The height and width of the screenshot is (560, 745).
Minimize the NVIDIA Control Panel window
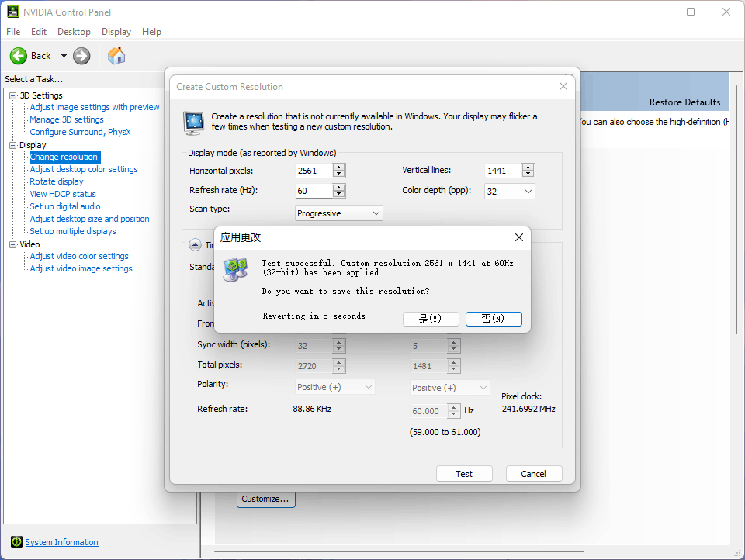(x=656, y=12)
